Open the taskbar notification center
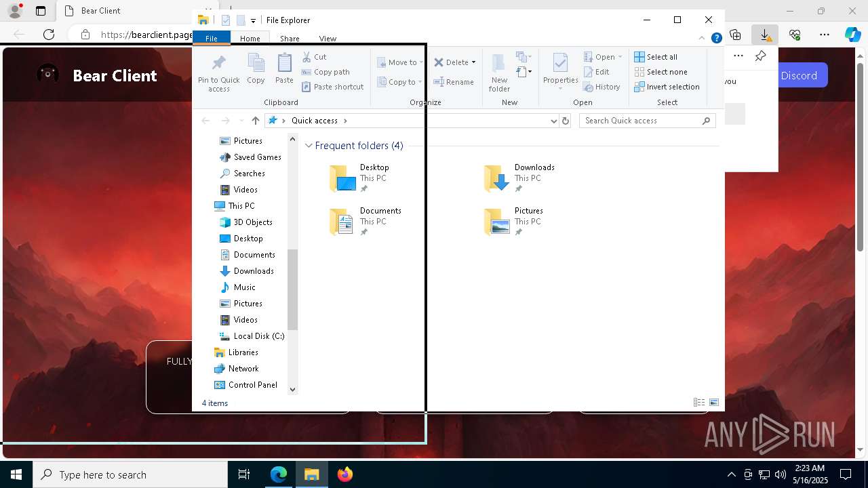This screenshot has height=488, width=868. pos(846,474)
